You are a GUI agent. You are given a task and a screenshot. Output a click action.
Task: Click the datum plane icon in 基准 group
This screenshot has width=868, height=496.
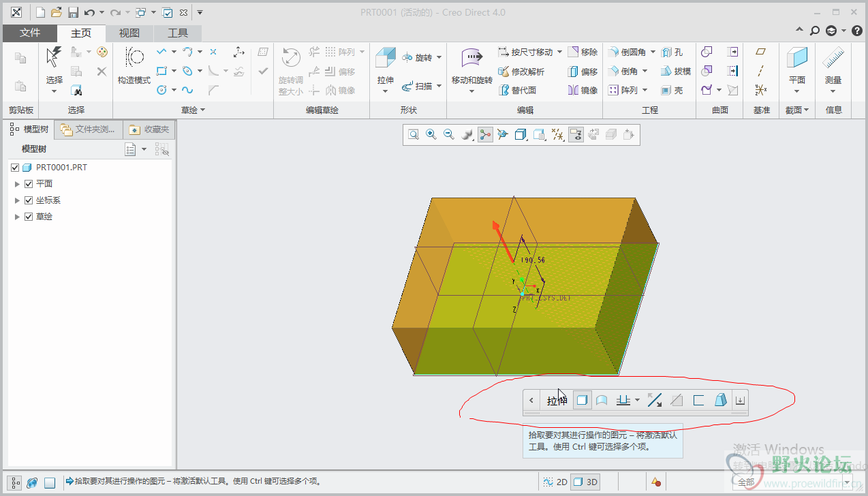761,52
